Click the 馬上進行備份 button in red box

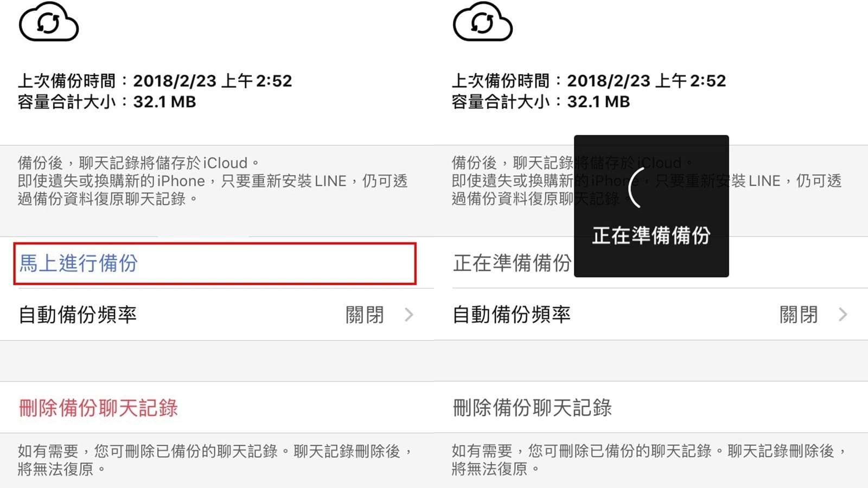215,264
